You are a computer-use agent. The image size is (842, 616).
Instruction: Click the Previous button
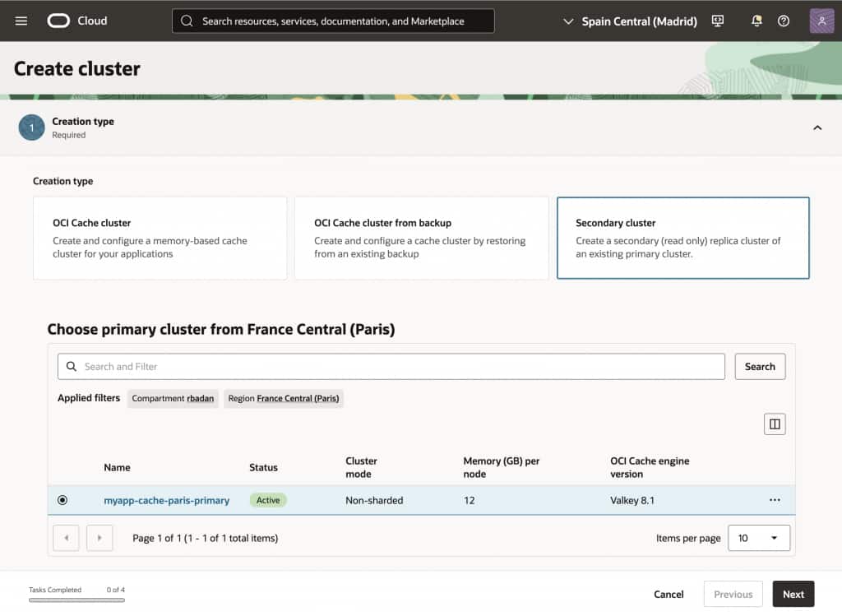click(733, 594)
